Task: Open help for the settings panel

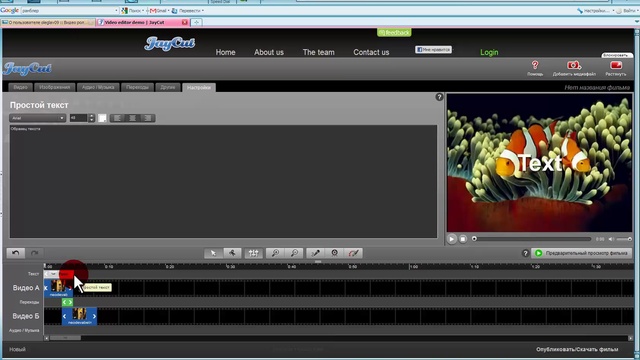Action: [x=439, y=97]
